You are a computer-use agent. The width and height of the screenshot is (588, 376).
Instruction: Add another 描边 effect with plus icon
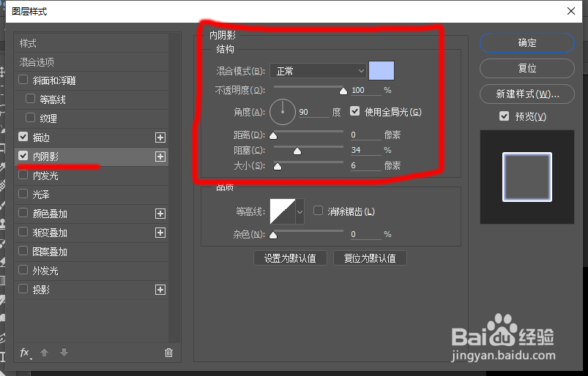tap(160, 138)
